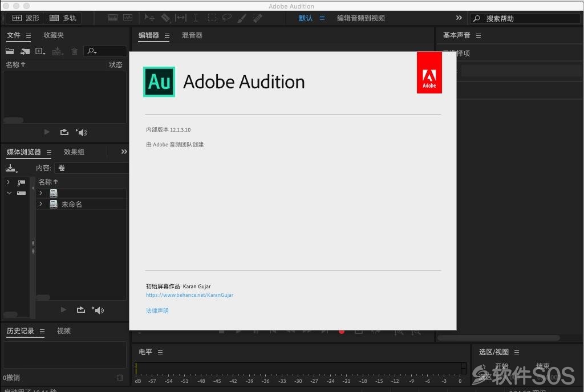Switch to the 效果组 tab
This screenshot has height=392, width=584.
point(74,152)
